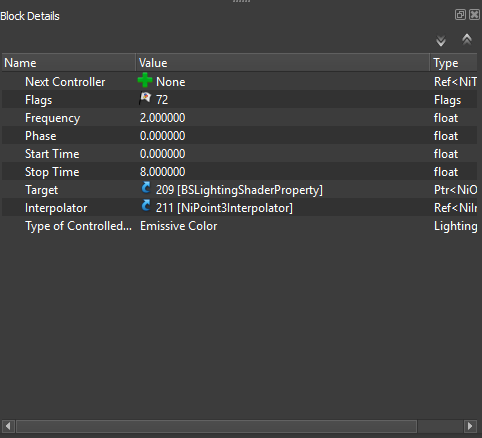Screen dimensions: 482x438
Task: Click the Lighting type cell of controlled type
Action: [455, 226]
